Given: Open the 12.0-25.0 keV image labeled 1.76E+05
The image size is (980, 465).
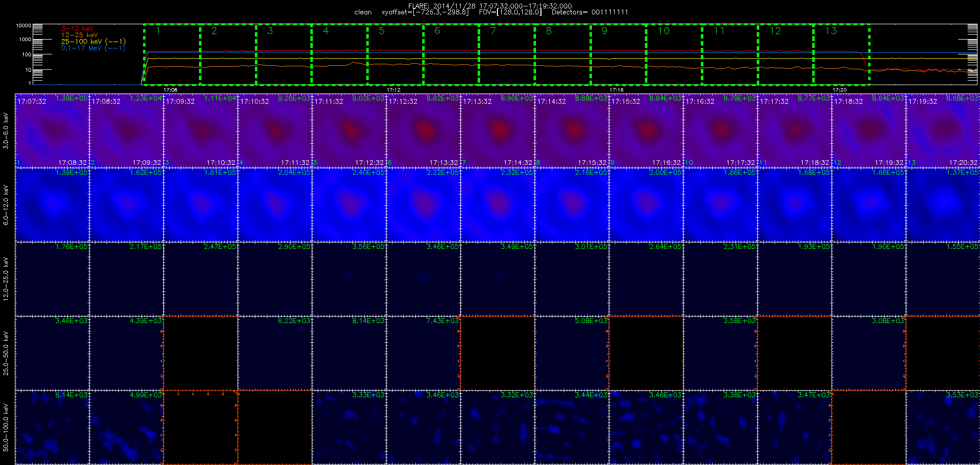Looking at the screenshot, I should point(52,279).
